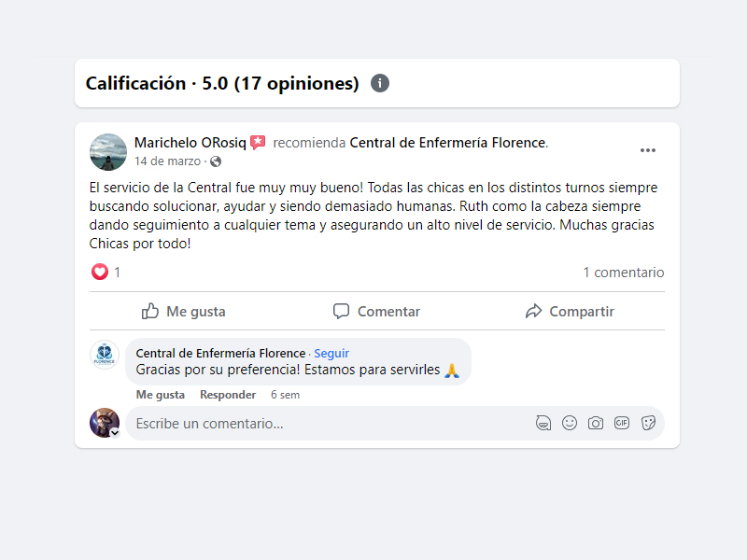Add a GIF to the comment

(622, 423)
